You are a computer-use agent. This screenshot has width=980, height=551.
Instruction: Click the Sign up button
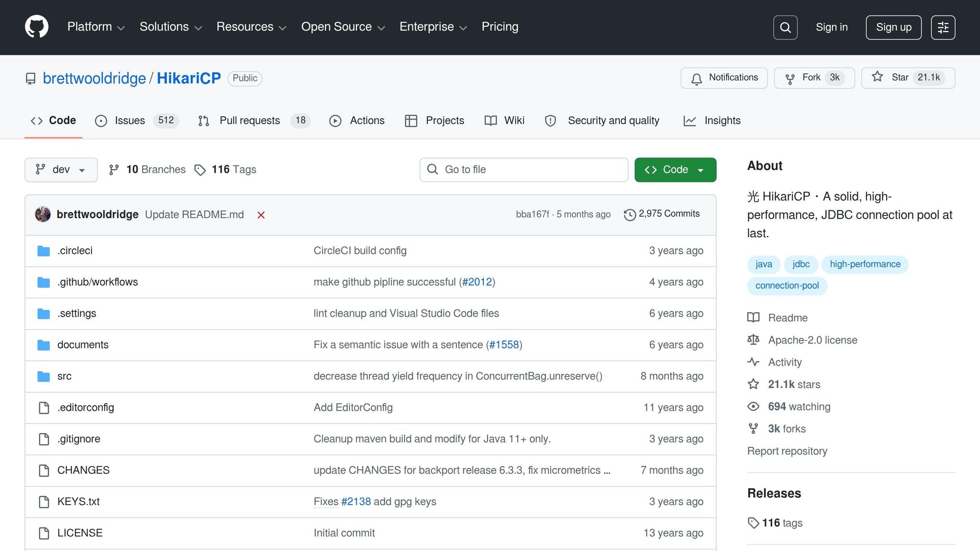coord(893,27)
